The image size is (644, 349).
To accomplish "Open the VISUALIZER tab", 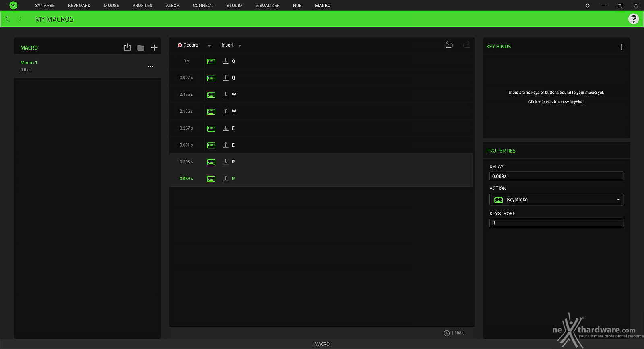I will 267,6.
